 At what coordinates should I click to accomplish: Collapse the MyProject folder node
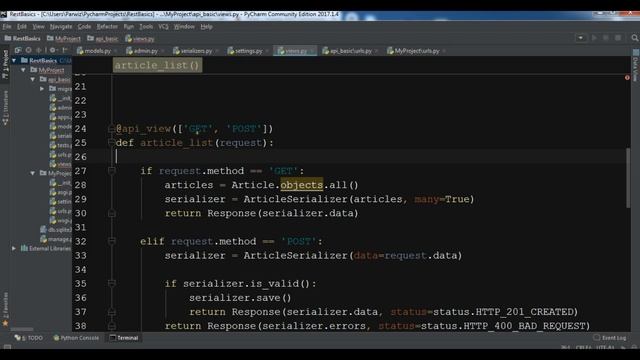[24, 70]
